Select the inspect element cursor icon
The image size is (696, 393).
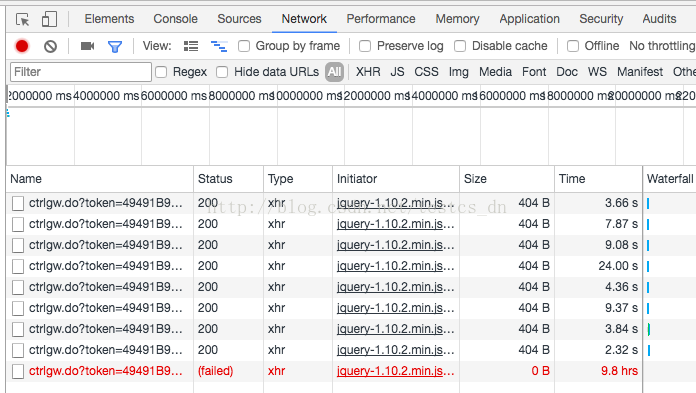click(23, 20)
